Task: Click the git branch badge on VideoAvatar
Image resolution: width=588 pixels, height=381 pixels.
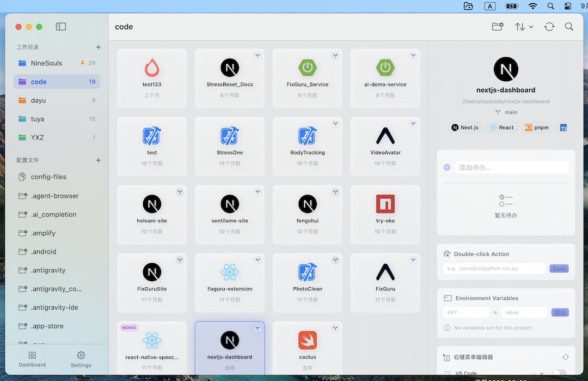Action: coord(413,124)
